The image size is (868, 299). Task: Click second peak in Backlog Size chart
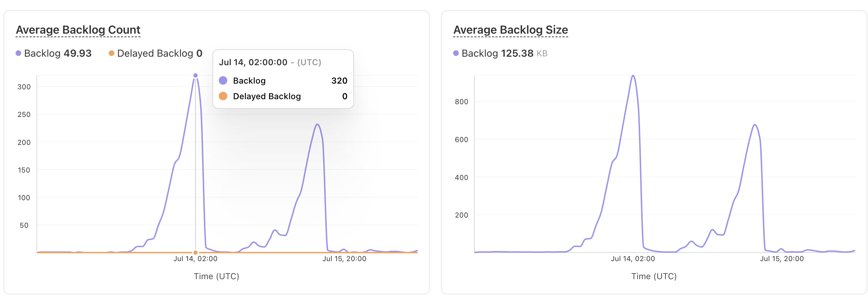point(755,125)
